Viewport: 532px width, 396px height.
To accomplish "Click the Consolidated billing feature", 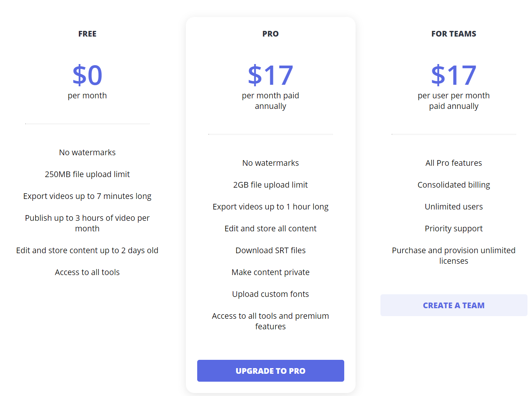I will [x=454, y=185].
